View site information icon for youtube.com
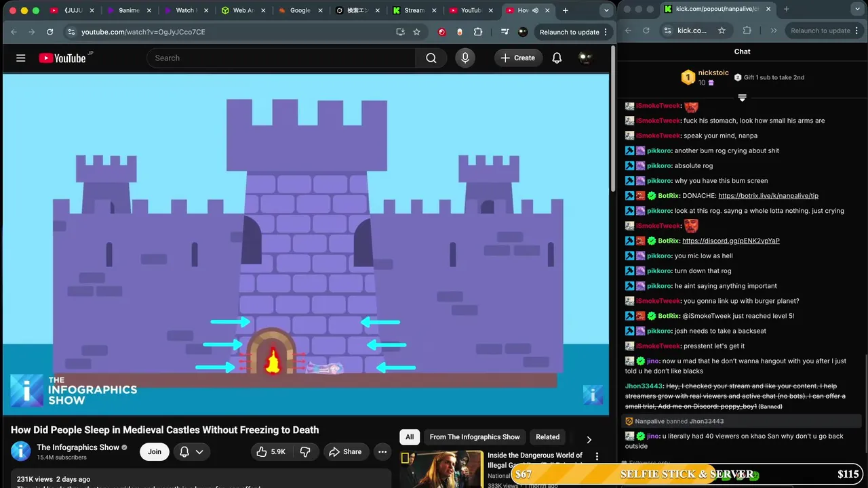Image resolution: width=868 pixels, height=488 pixels. coord(71,32)
